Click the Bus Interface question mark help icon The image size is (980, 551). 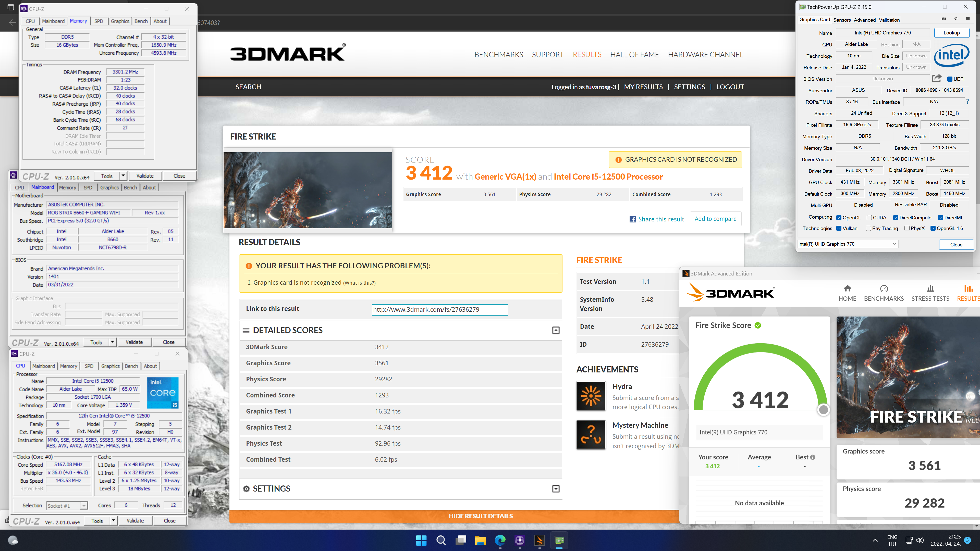coord(967,102)
